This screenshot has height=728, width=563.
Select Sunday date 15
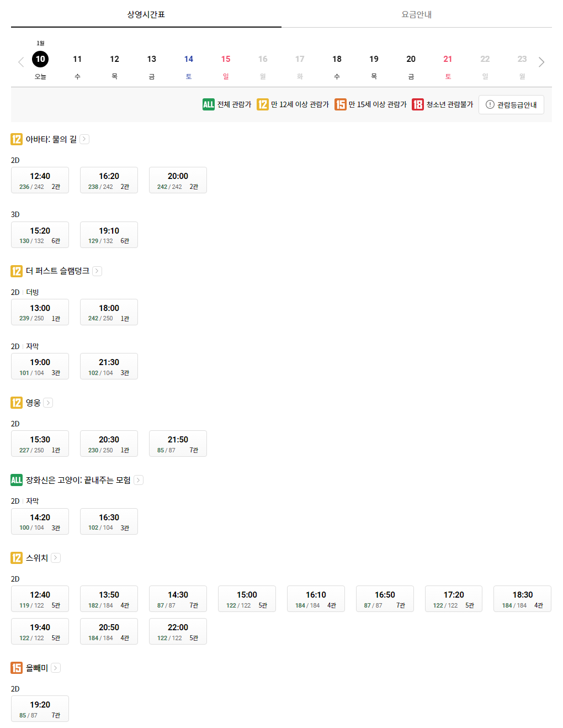point(226,59)
